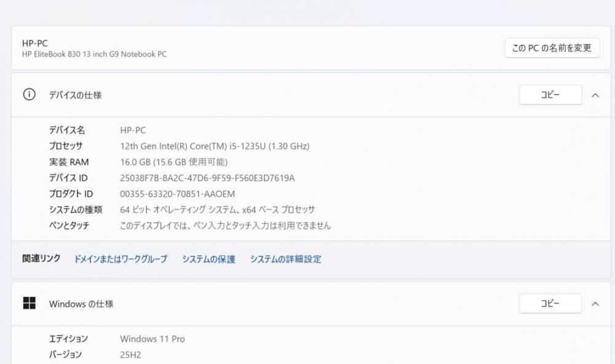Click the ペンとタッチ label

[x=69, y=226]
